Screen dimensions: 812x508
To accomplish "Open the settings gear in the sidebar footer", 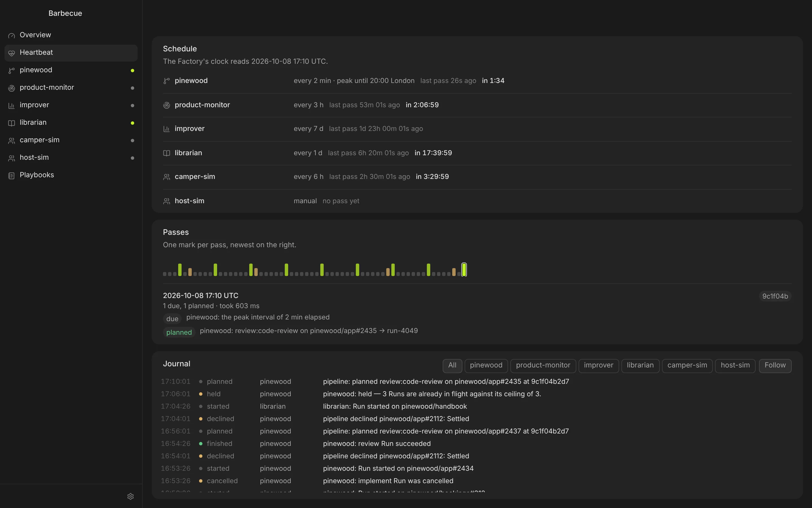I will pos(131,496).
